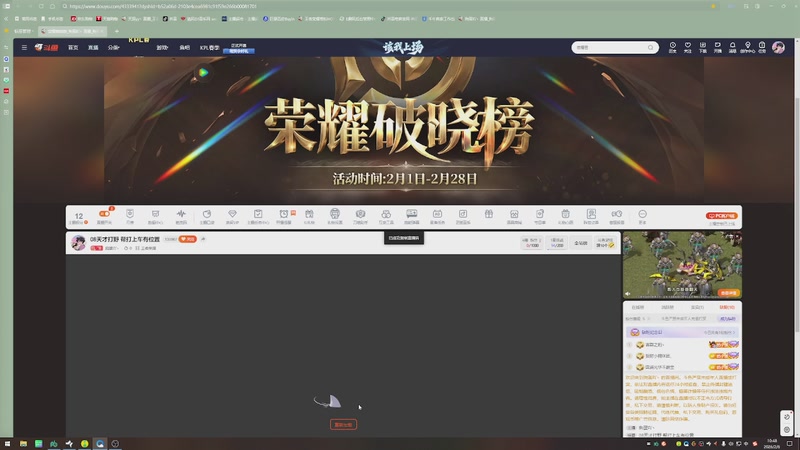The height and width of the screenshot is (450, 800).
Task: Open a new browser tab with the plus button
Action: point(116,31)
